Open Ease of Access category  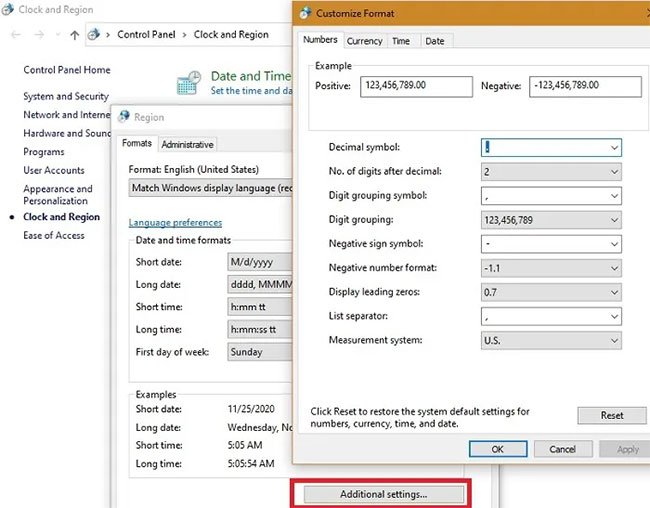point(53,235)
